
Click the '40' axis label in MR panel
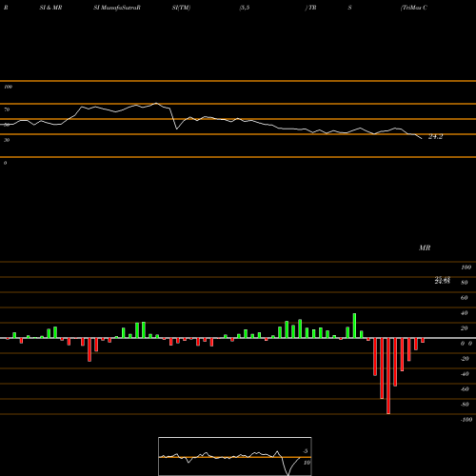click(464, 313)
